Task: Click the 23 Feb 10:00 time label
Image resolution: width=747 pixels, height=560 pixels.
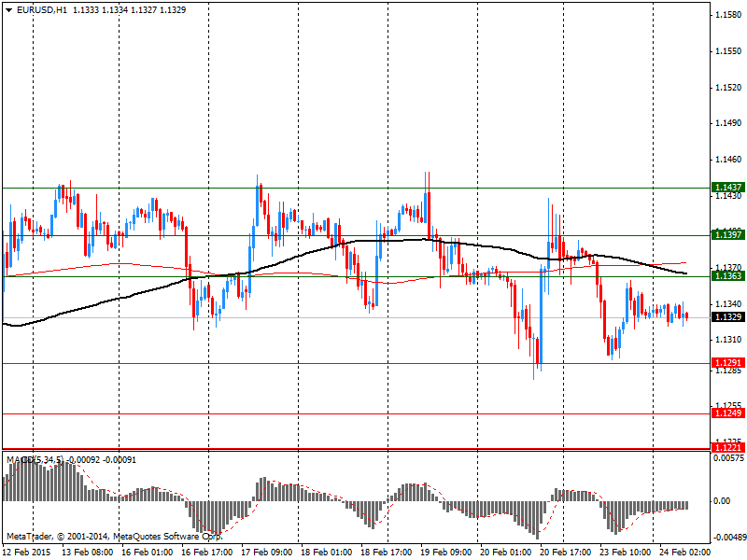Action: pyautogui.click(x=625, y=553)
